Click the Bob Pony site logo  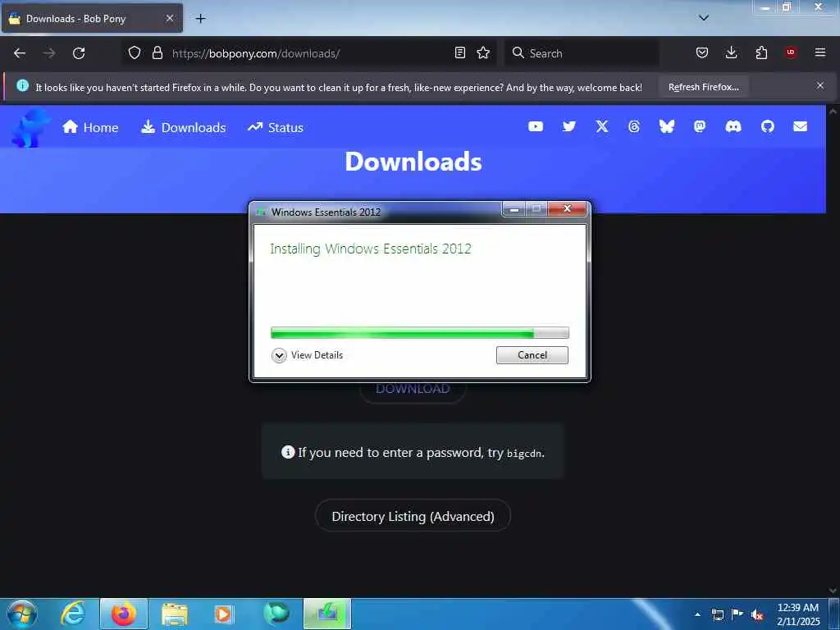[31, 127]
